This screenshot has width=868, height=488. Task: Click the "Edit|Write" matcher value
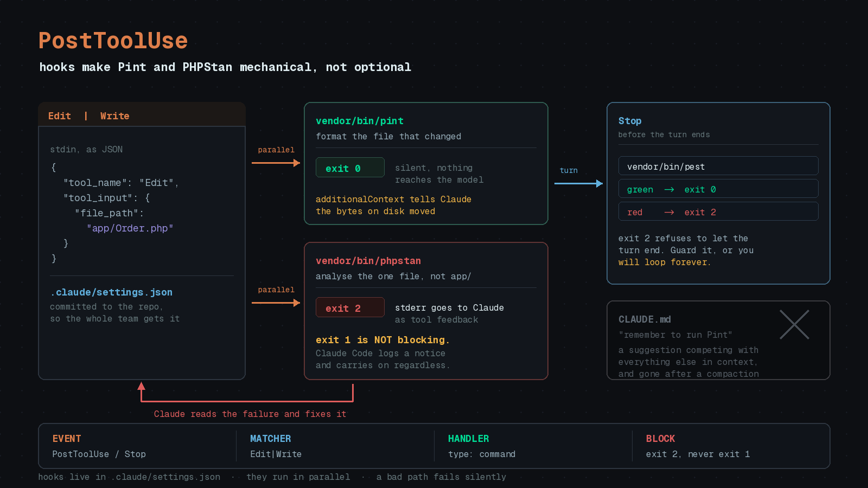coord(276,454)
